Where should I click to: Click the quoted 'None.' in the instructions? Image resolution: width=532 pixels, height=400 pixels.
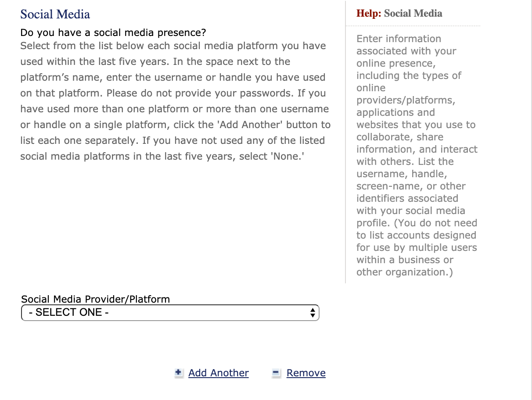pyautogui.click(x=288, y=156)
